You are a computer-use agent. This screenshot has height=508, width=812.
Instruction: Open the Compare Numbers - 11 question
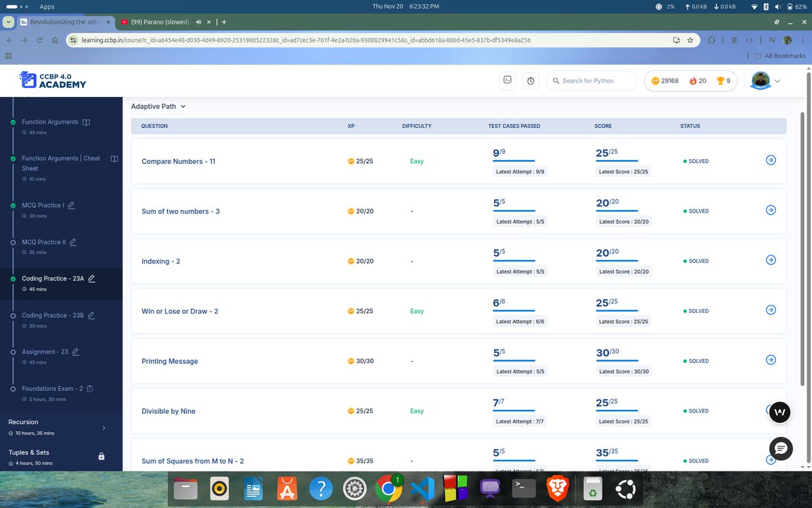pos(179,161)
